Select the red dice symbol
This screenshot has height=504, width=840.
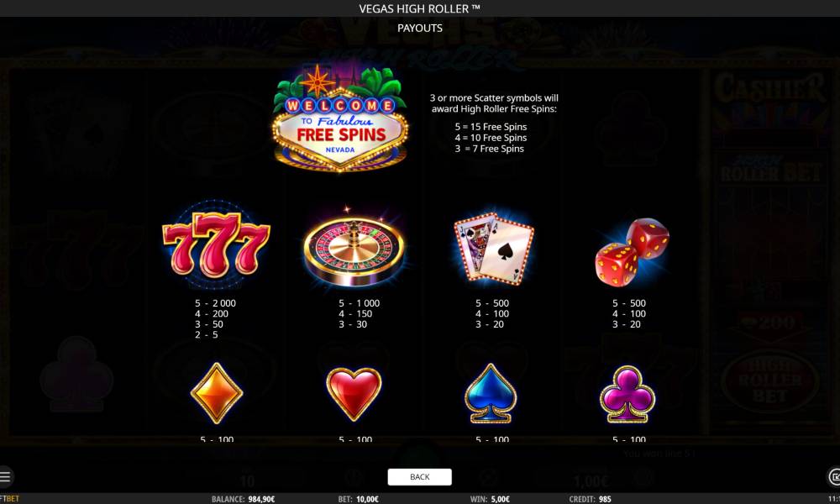point(633,251)
